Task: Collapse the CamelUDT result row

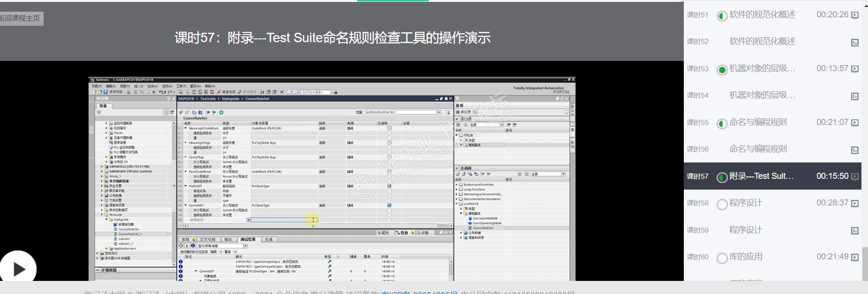Action: [x=196, y=271]
